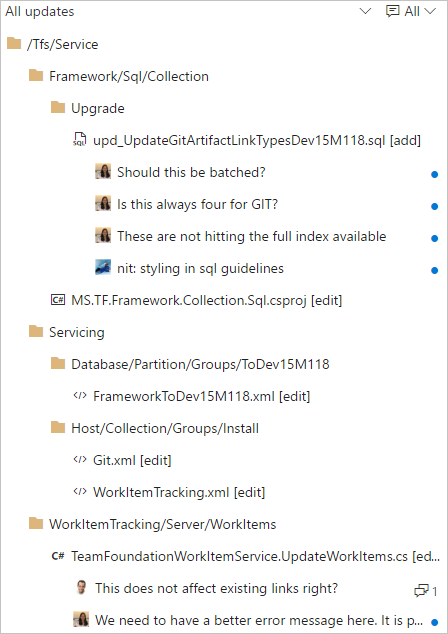Click the blue dot beside 'These are not hitting' comment
The width and height of the screenshot is (448, 634).
[x=435, y=238]
